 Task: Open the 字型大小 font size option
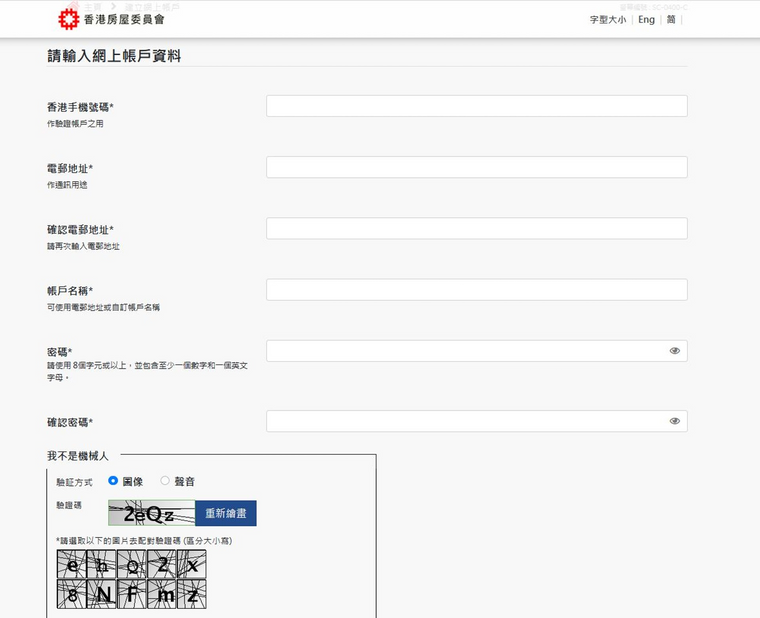608,20
